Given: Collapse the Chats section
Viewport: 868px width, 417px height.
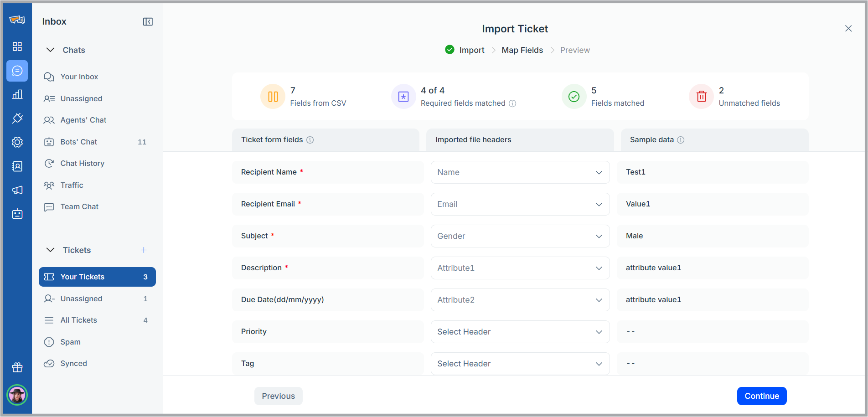Looking at the screenshot, I should tap(51, 50).
